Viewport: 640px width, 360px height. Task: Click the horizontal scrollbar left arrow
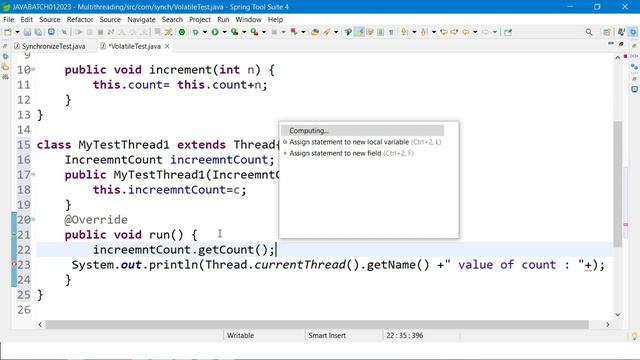40,324
